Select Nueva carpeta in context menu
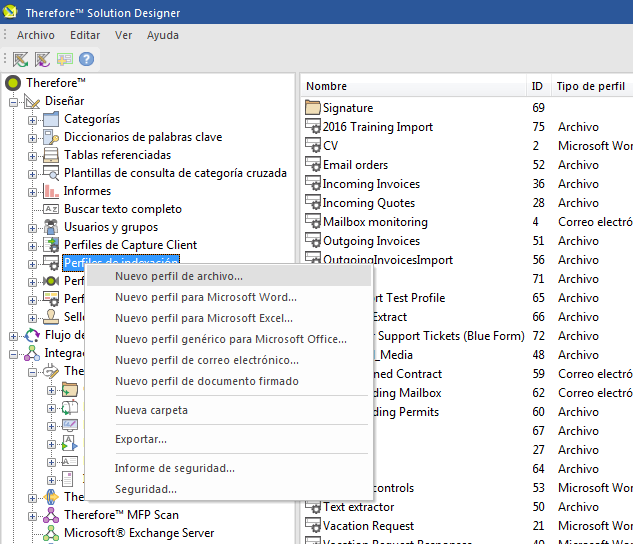The width and height of the screenshot is (633, 544). tap(229, 410)
